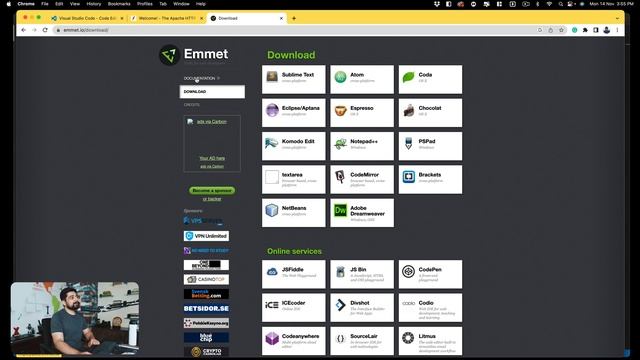Screen dimensions: 640x360
Task: Open CasinoTop sponsor banner
Action: point(206,280)
